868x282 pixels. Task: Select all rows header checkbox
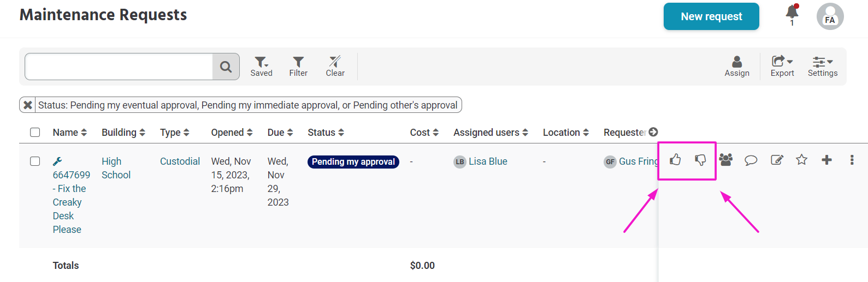tap(35, 132)
